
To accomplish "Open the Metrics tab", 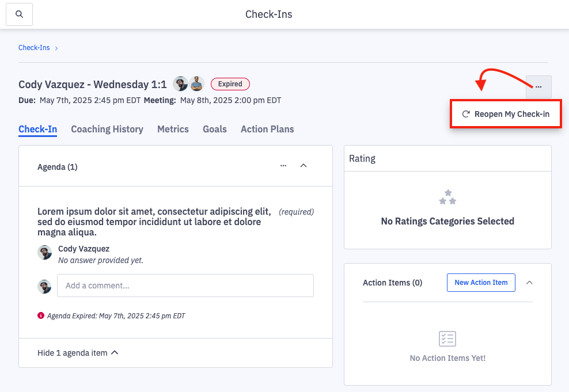I will pyautogui.click(x=173, y=129).
